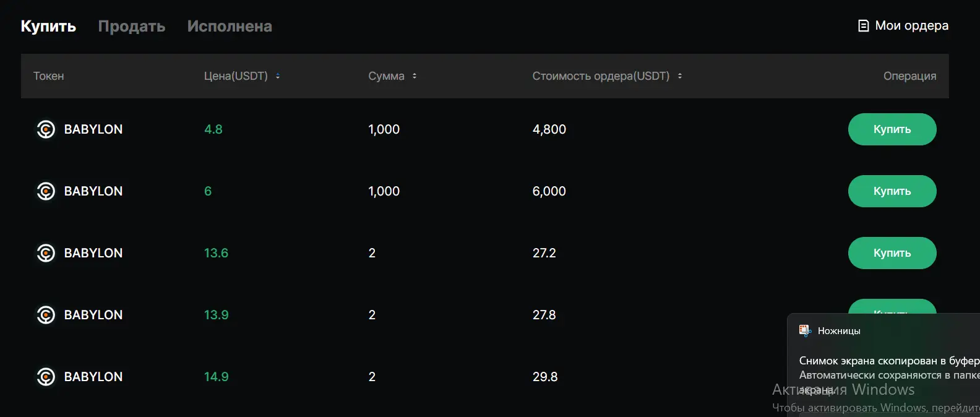Sort orders by Цена(USDT) arrow
This screenshot has width=980, height=417.
coord(278,76)
